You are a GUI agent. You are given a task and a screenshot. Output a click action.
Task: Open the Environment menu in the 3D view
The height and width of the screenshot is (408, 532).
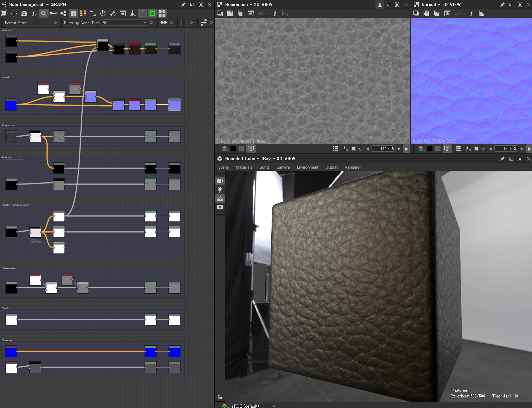(x=308, y=167)
